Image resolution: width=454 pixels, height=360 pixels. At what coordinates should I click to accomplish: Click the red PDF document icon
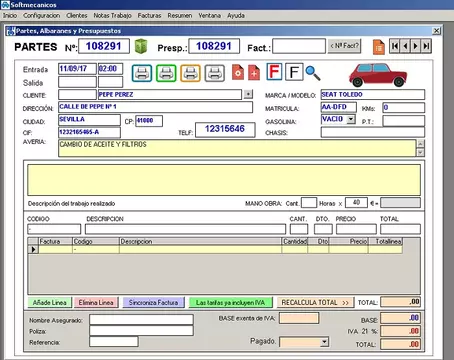[x=238, y=72]
